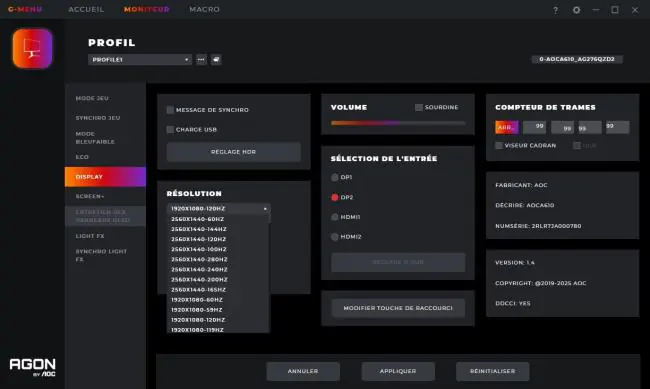
Task: Adjust the volume slider bar
Action: pos(398,123)
